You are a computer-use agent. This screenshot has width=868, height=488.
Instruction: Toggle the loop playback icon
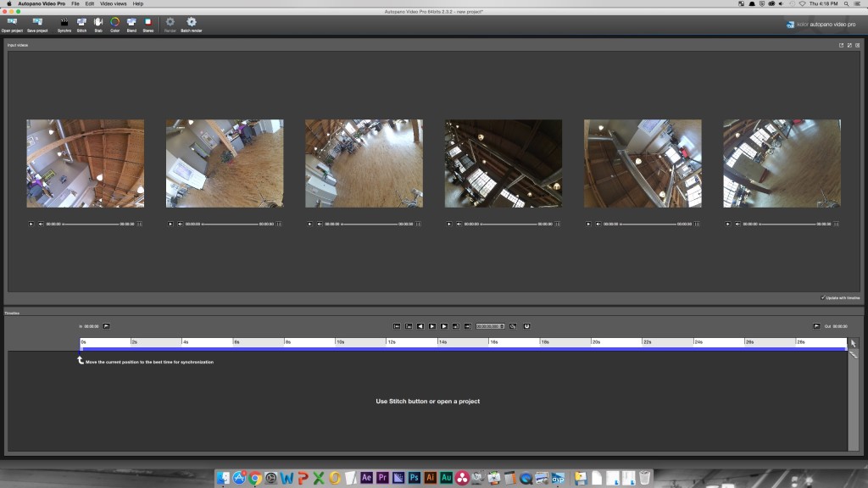coord(513,326)
